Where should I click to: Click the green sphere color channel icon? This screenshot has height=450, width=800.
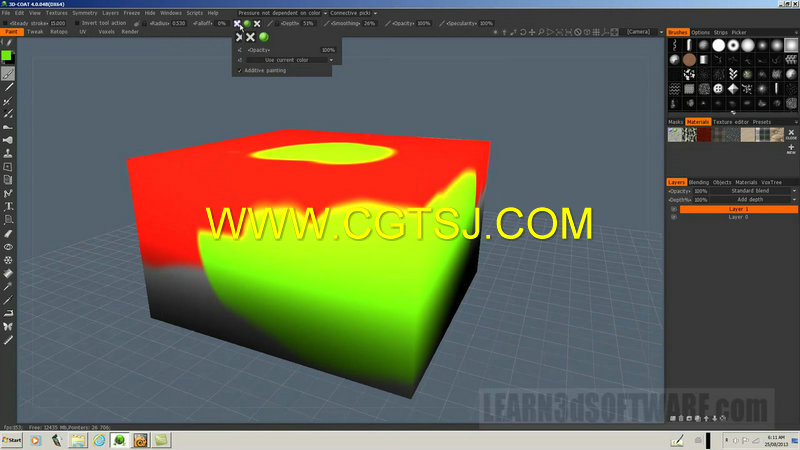pos(247,23)
